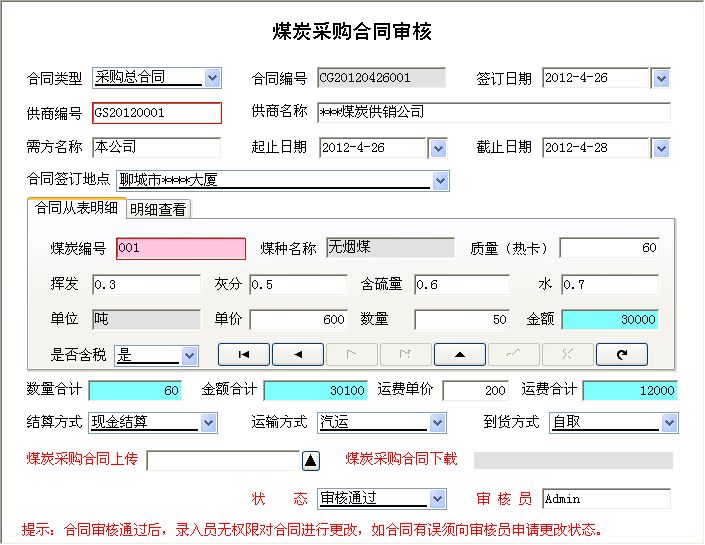Click the 运费单价 field 200

pos(476,390)
